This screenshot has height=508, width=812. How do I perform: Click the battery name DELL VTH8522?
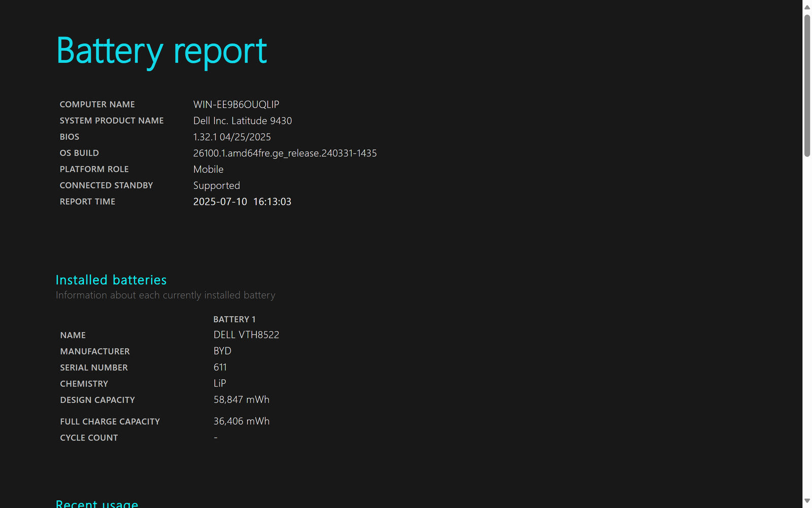tap(246, 335)
